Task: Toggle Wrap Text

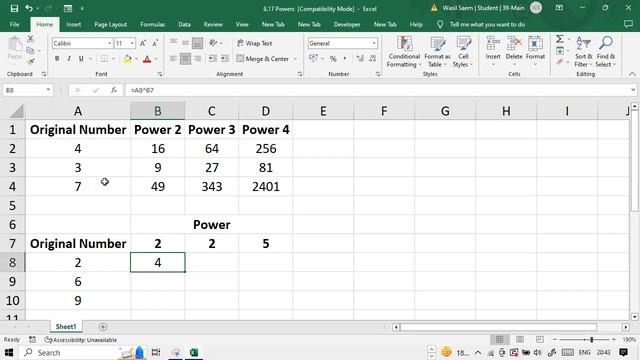Action: (x=254, y=43)
